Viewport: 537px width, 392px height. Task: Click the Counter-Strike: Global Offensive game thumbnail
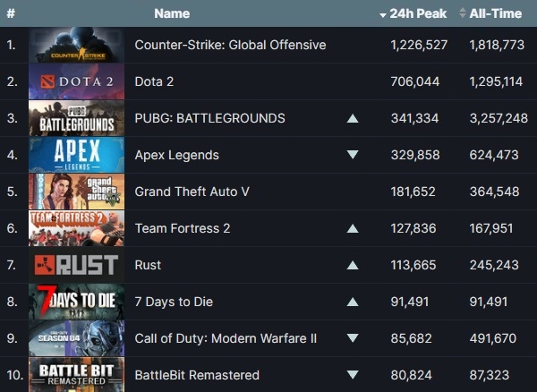[75, 45]
